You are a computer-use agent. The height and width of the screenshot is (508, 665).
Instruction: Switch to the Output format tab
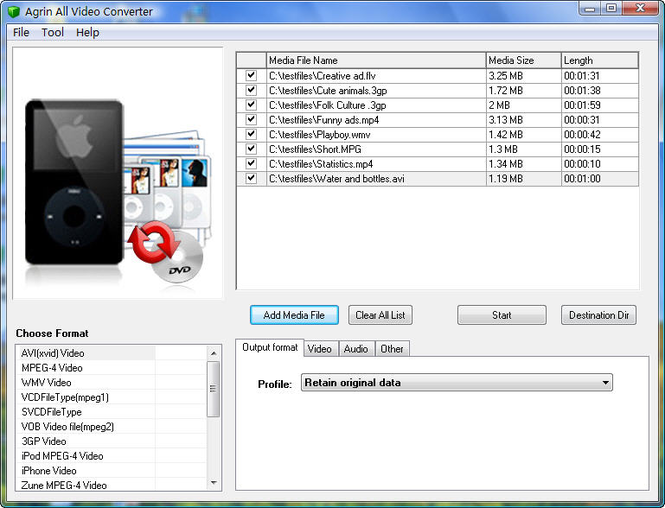[270, 348]
